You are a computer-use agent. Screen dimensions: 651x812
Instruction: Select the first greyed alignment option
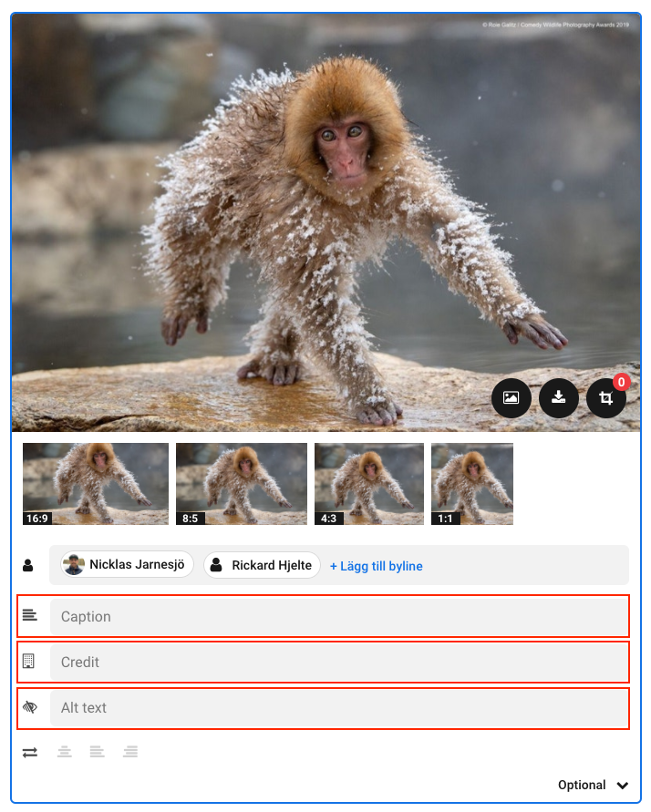64,752
